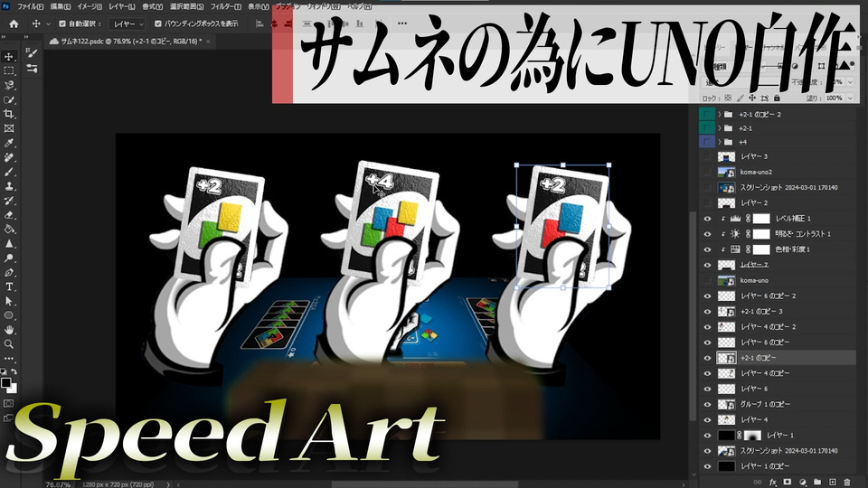The width and height of the screenshot is (868, 488).
Task: Open the イメージ menu
Action: pyautogui.click(x=90, y=6)
